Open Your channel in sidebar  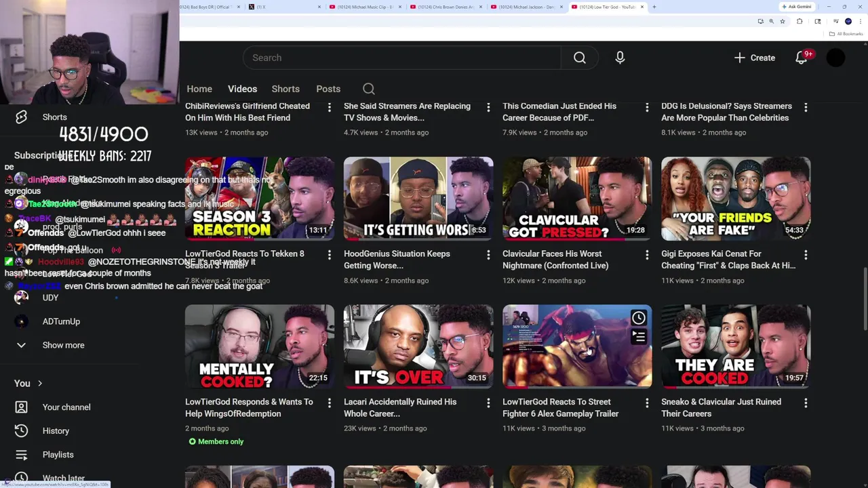66,407
